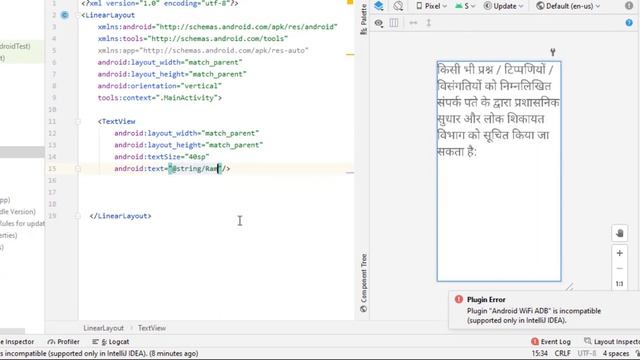Toggle the pan hand tool

[x=620, y=233]
